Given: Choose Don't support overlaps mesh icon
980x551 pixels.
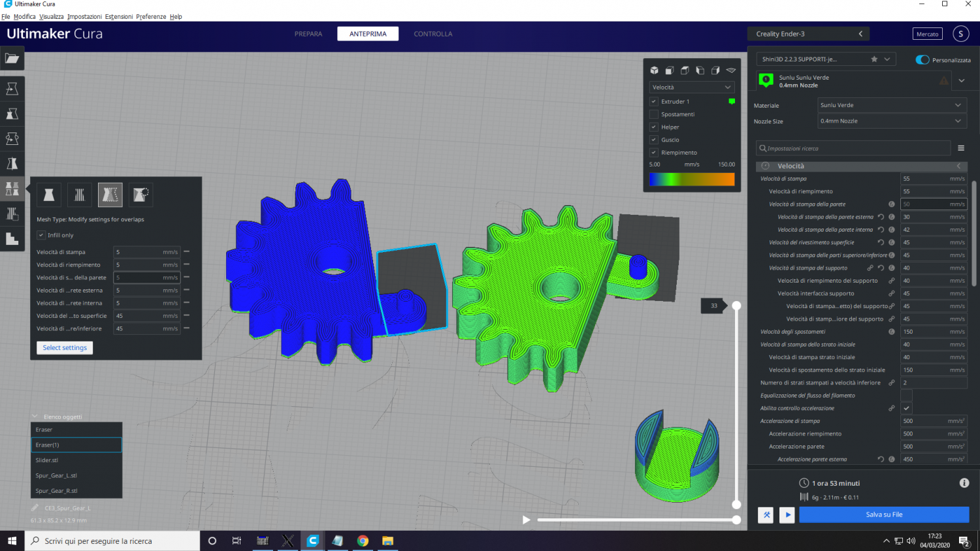Looking at the screenshot, I should tap(140, 195).
